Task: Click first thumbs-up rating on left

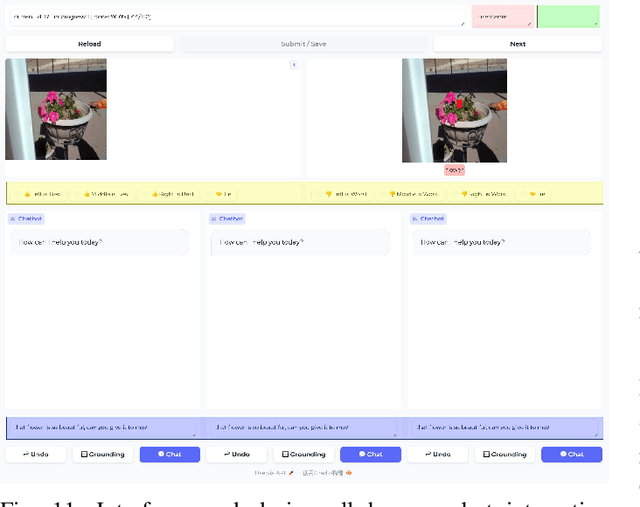Action: [40, 194]
